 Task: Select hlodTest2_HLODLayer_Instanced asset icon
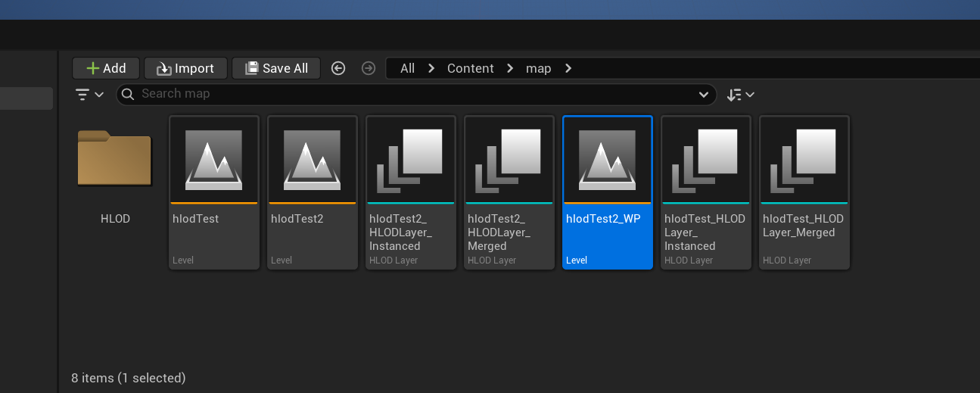coord(411,160)
